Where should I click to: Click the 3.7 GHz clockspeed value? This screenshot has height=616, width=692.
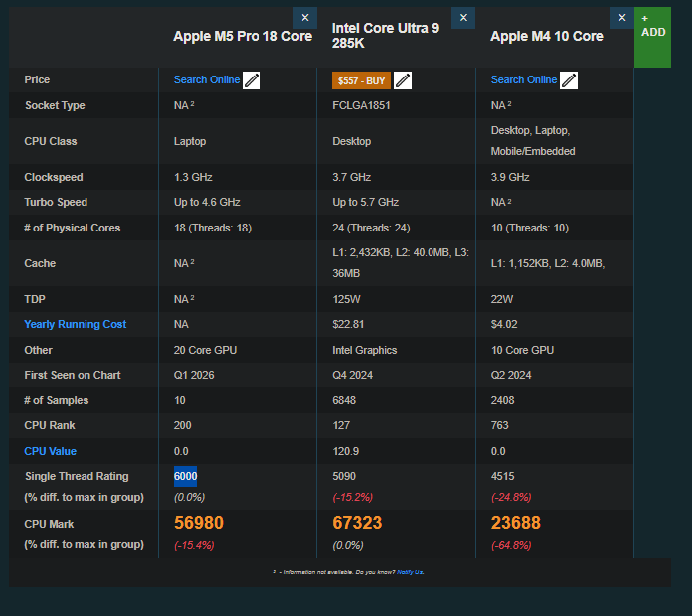pyautogui.click(x=351, y=177)
